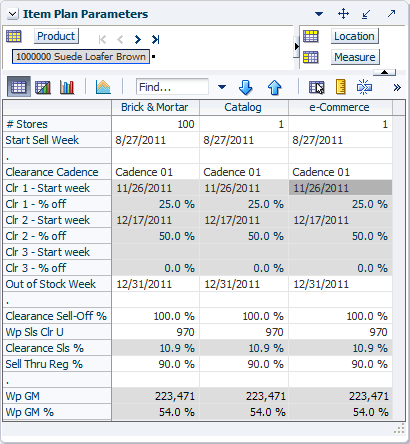Select the Catalog column header
The width and height of the screenshot is (410, 444).
[243, 107]
